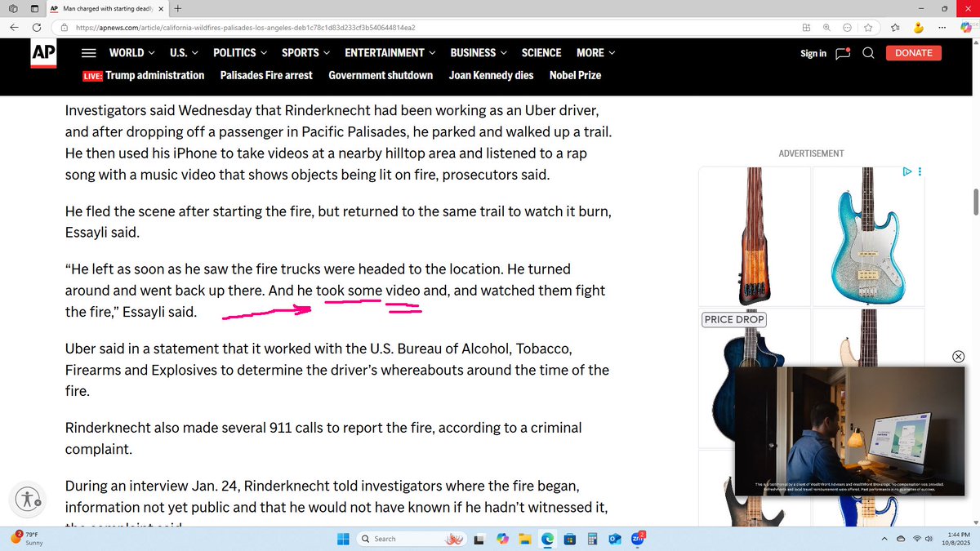
Task: Open Windows Start menu
Action: [342, 539]
